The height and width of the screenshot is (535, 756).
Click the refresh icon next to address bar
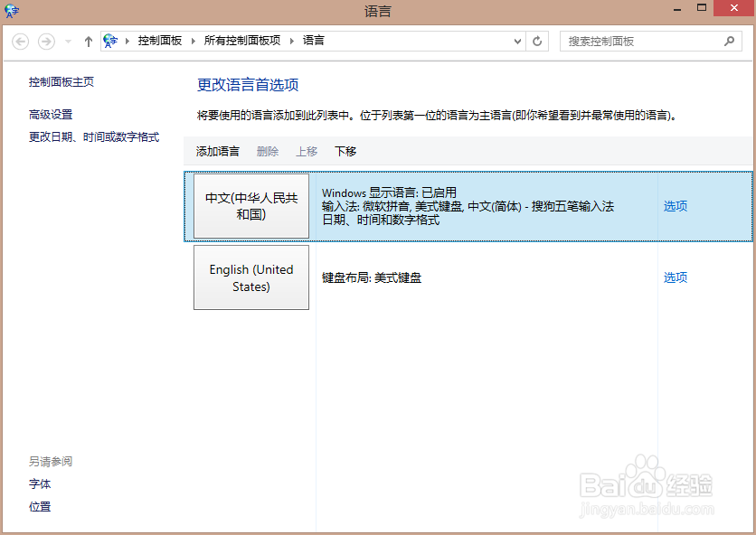(x=536, y=41)
